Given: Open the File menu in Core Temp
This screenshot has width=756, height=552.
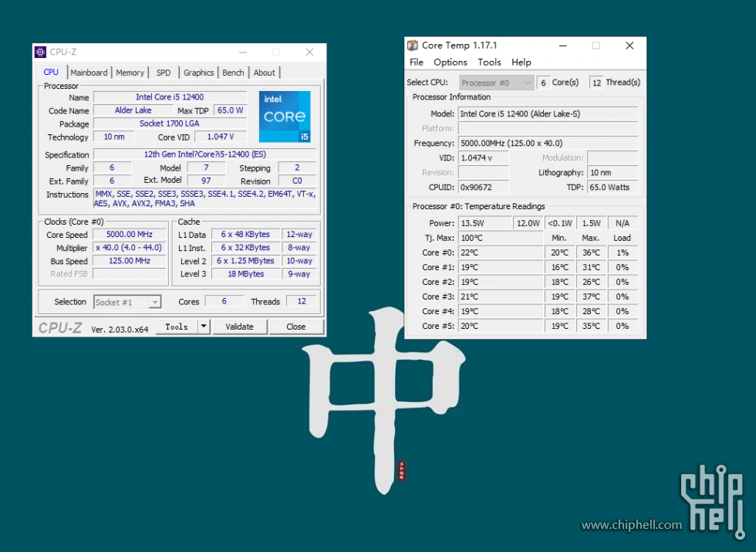Looking at the screenshot, I should point(416,63).
